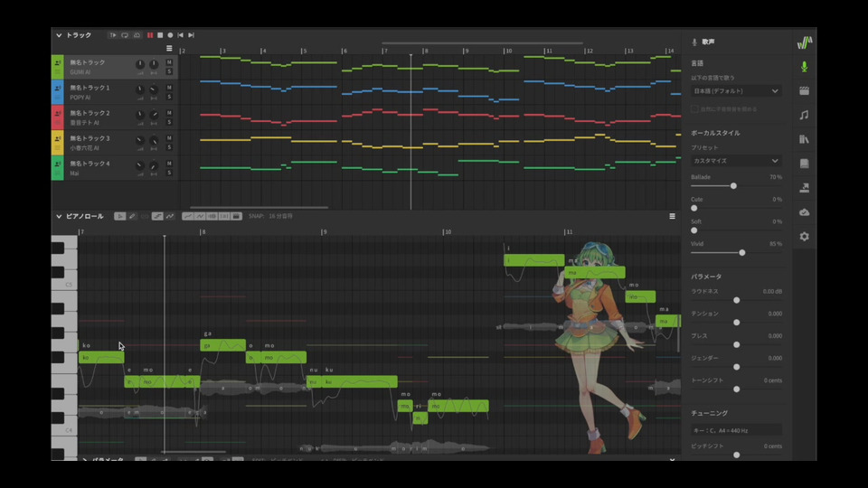
Task: Open the Settings gear panel
Action: pos(805,236)
